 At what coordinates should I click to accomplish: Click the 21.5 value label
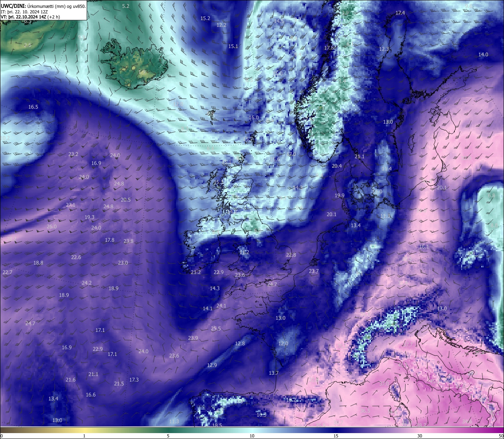(x=119, y=383)
